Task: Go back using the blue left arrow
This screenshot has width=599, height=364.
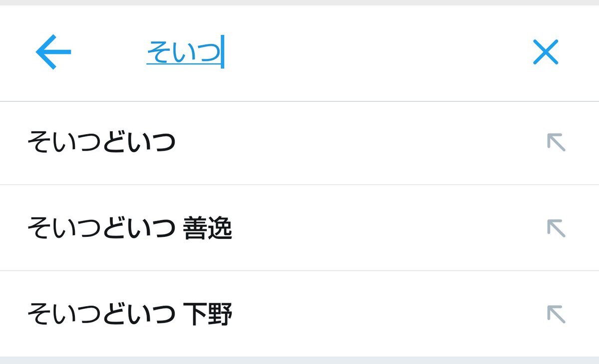Action: 53,52
